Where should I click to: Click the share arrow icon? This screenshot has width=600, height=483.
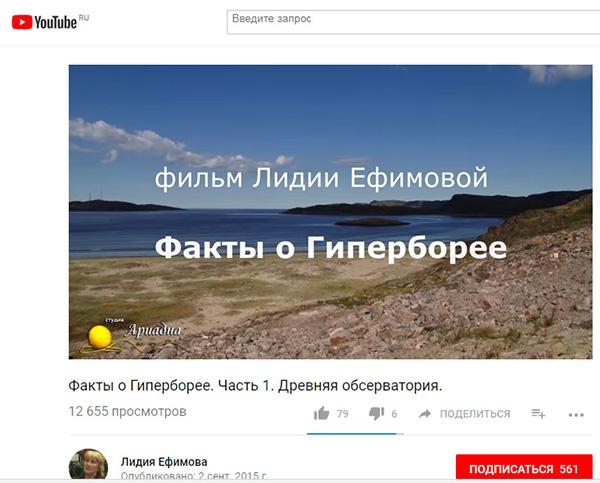point(424,414)
